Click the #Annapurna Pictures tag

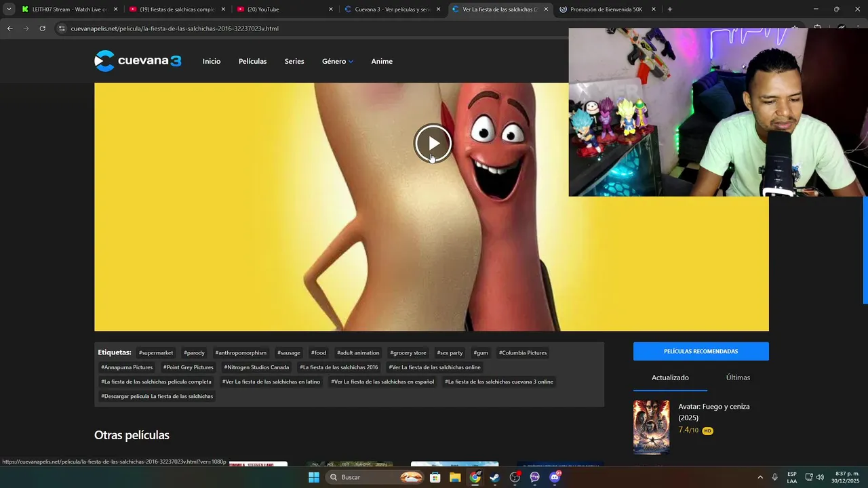127,367
